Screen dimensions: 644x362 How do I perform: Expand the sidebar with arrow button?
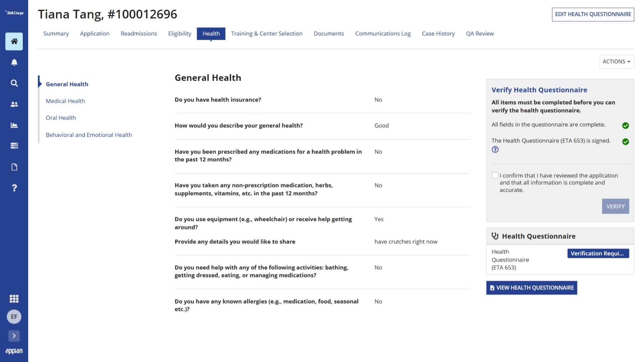(14, 336)
